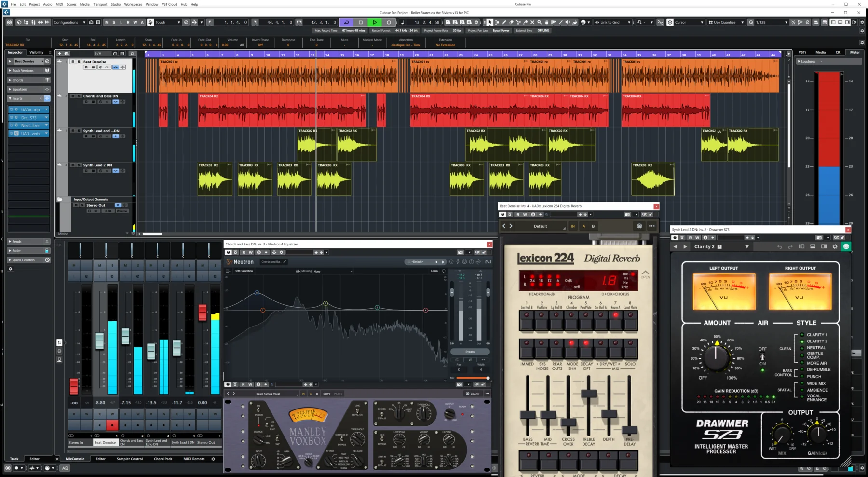
Task: Click the COPY button above the Manley Voxbox
Action: [326, 394]
